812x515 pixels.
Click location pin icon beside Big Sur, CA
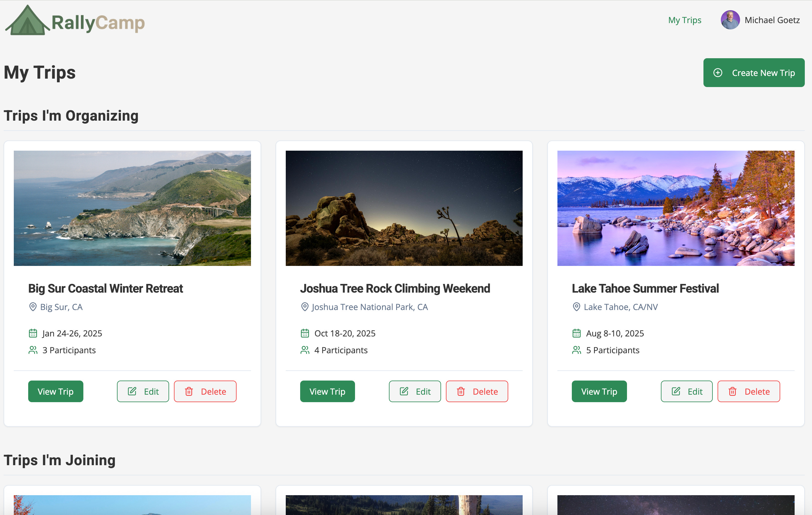point(33,307)
